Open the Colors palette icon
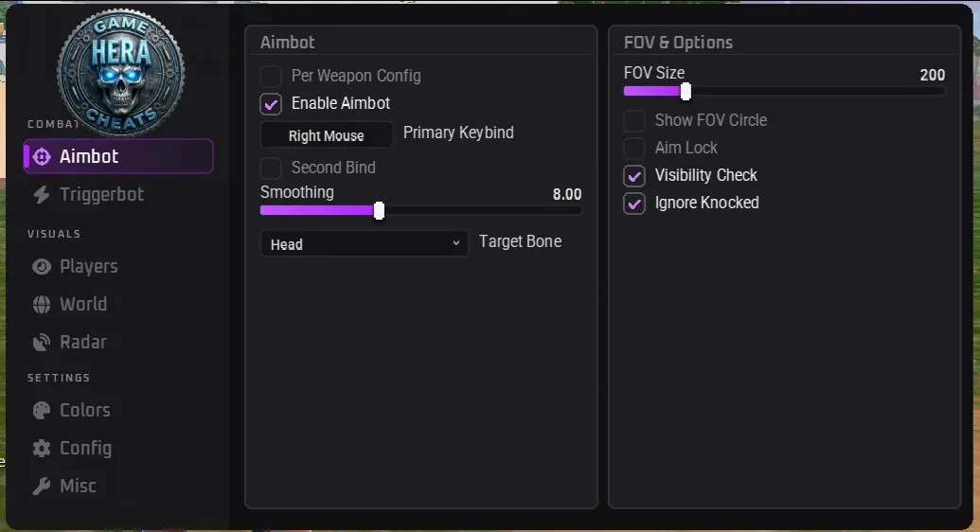 (42, 410)
